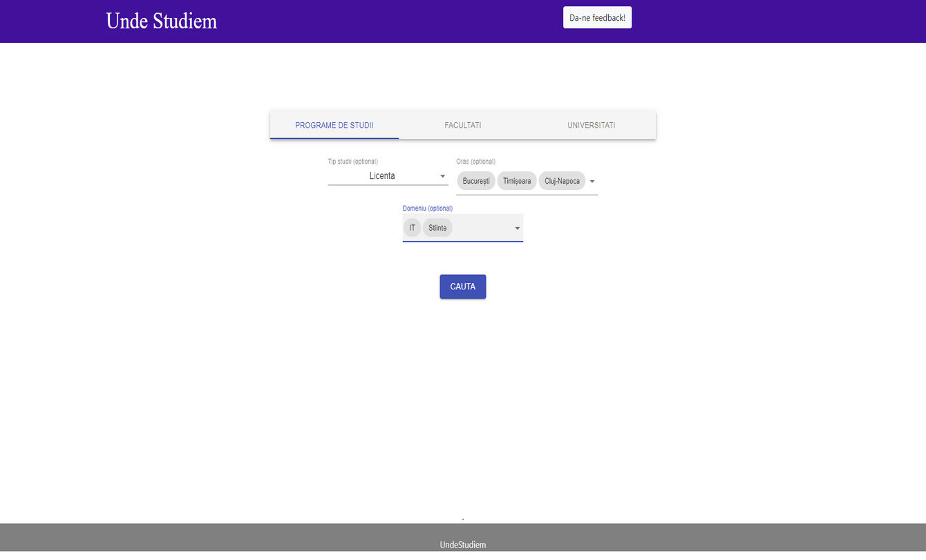Select the Timișoara city chip
926x560 pixels.
point(517,181)
